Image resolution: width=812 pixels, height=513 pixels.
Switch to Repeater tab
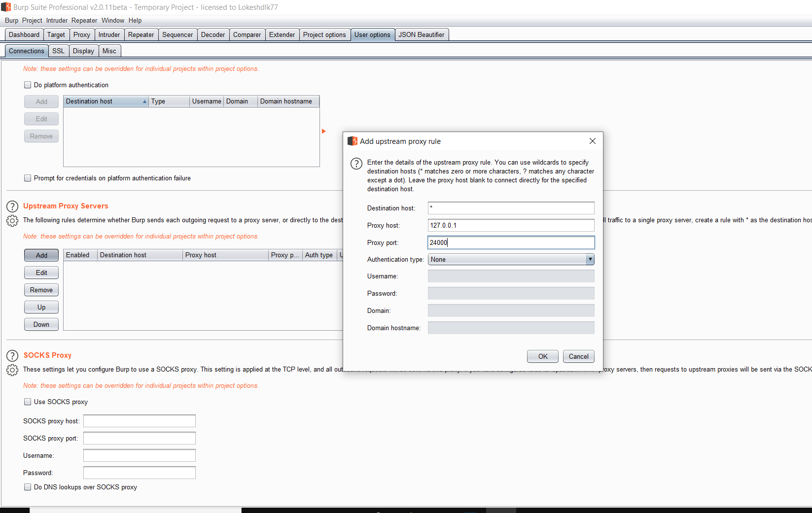(141, 34)
